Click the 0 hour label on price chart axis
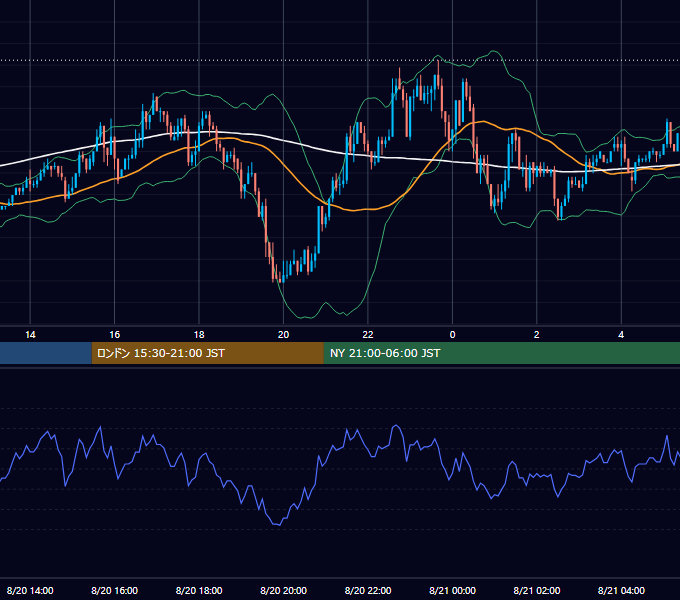 click(x=452, y=335)
